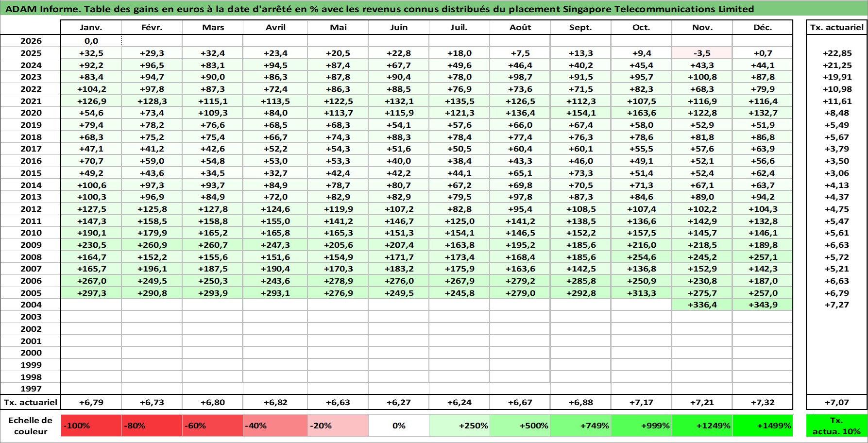
Task: Click the Tx. actua. 10% green swatch
Action: click(x=837, y=426)
